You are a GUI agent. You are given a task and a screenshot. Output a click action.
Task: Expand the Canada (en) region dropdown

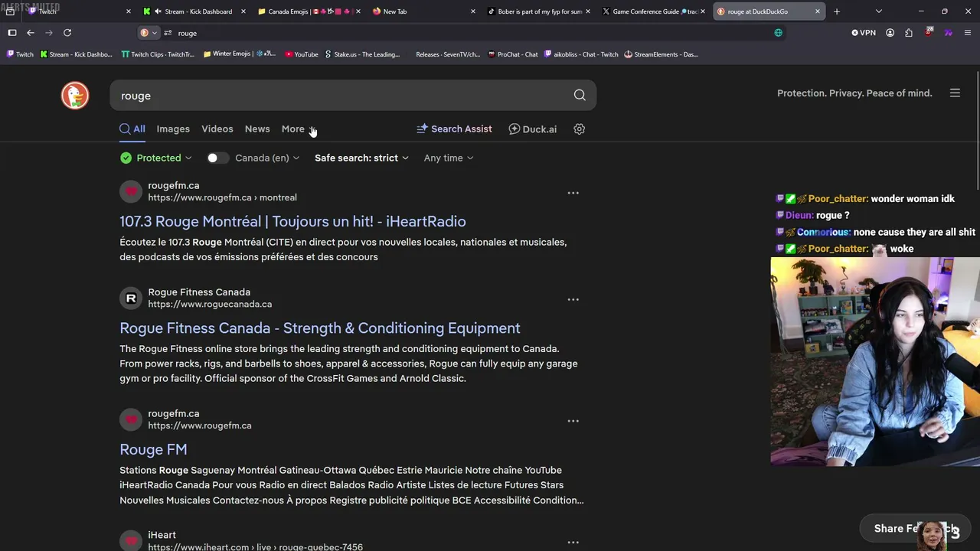(x=267, y=158)
